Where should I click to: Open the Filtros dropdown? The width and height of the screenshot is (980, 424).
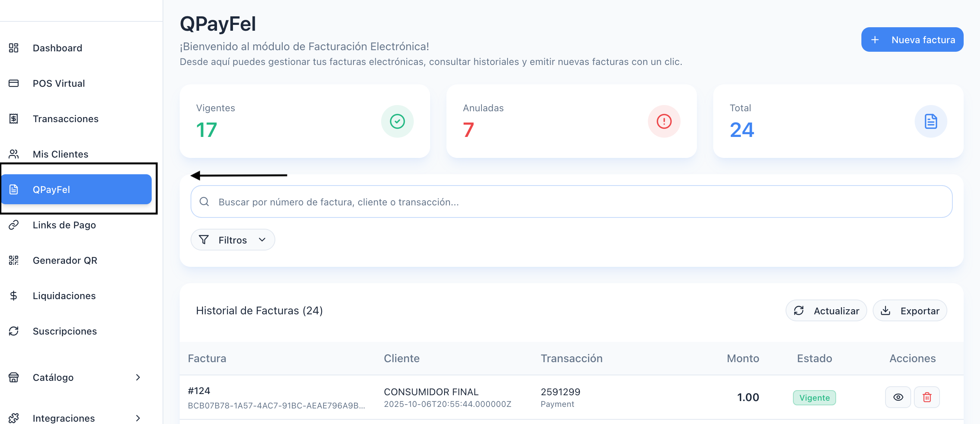pos(233,240)
